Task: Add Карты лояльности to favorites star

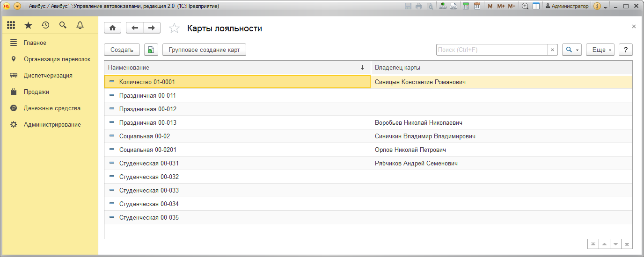Action: tap(174, 29)
